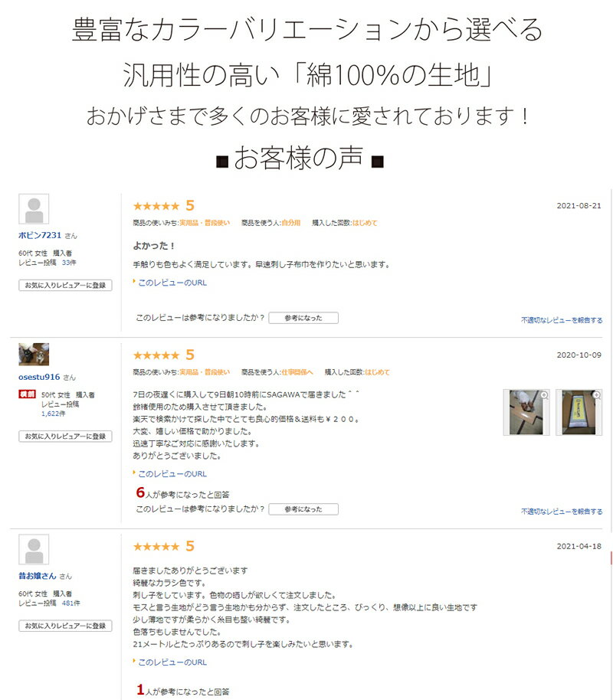Screen dimensions: 613x700
Task: Report osestu916's review as inappropriate
Action: coord(562,511)
